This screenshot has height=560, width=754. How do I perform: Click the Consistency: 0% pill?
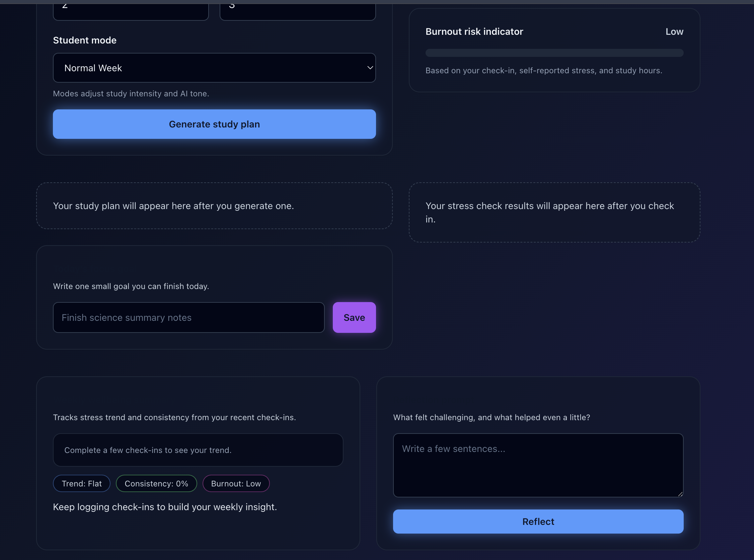tap(156, 483)
